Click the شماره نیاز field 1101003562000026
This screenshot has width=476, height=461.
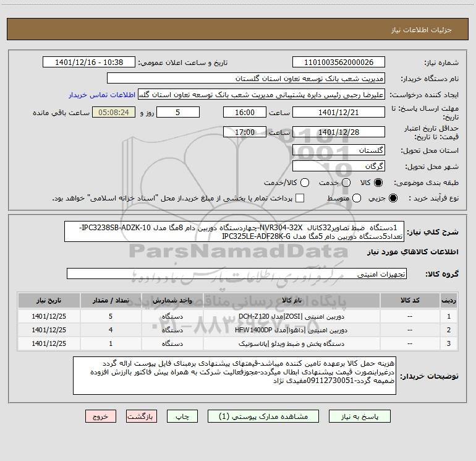[x=339, y=62]
